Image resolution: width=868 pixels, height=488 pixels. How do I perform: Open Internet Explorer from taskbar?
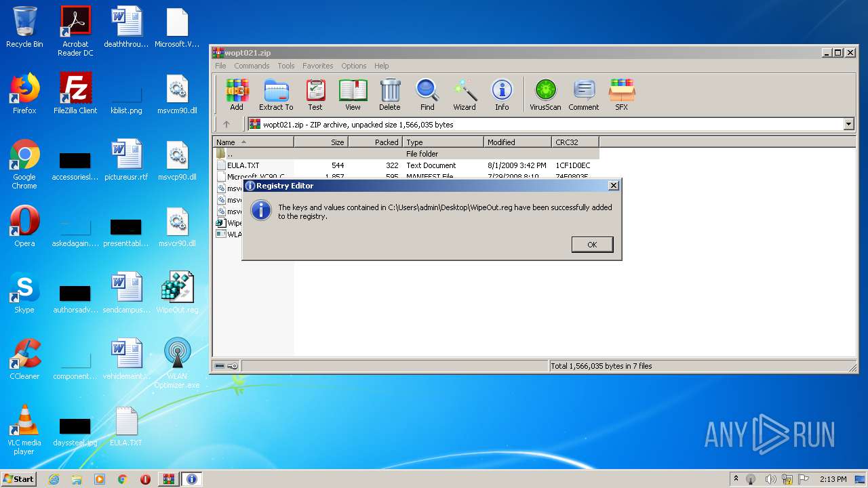click(x=54, y=479)
